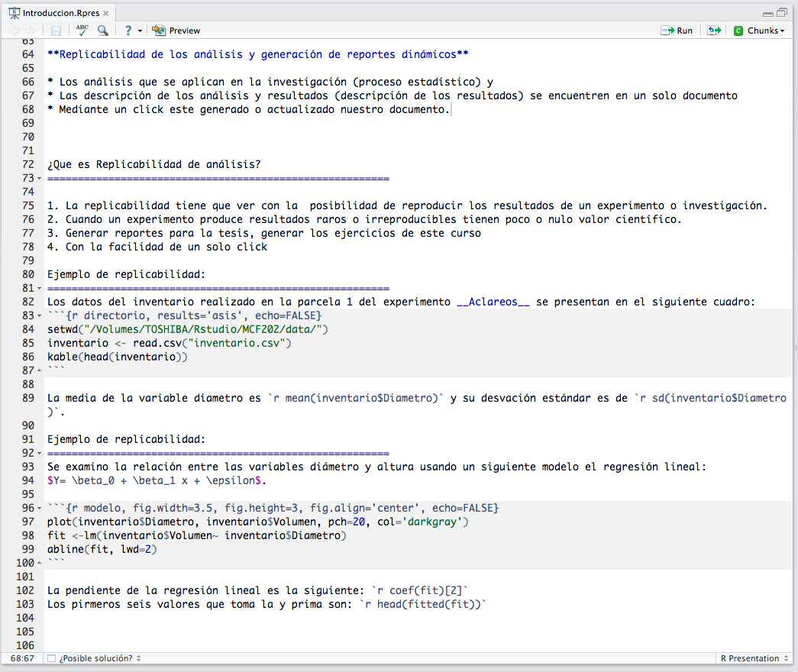Open the 'R Presentation' file type menu
The width and height of the screenshot is (798, 672).
(x=754, y=658)
